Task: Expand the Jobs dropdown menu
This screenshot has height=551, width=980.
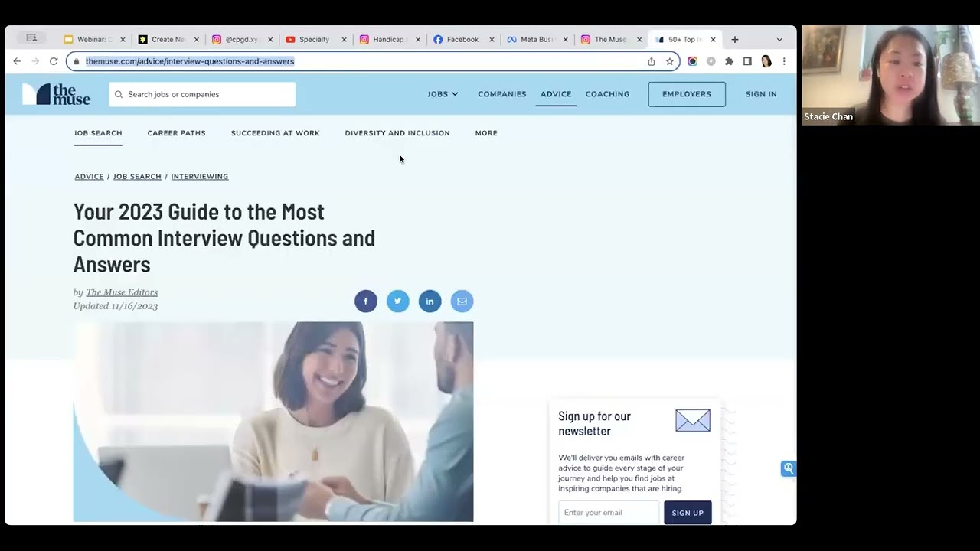Action: click(443, 94)
